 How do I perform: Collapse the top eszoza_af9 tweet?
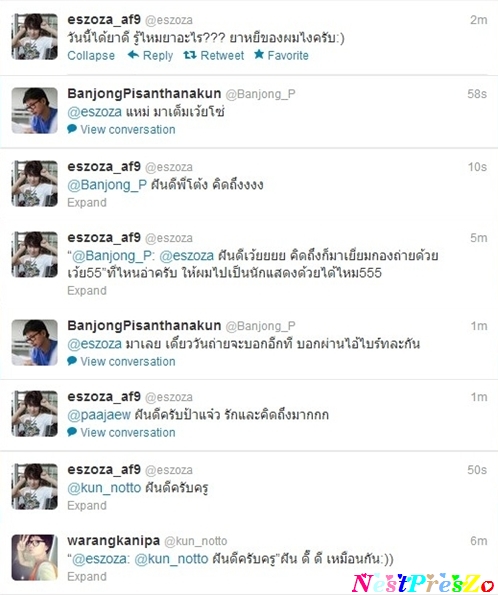(x=91, y=55)
